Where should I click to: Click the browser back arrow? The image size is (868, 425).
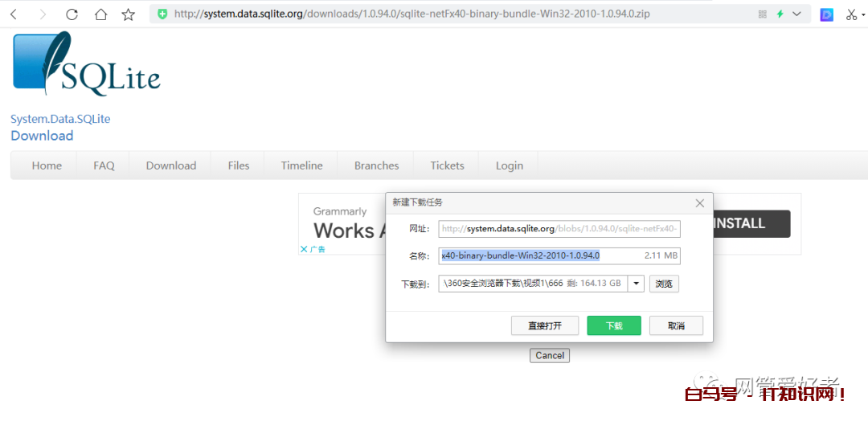tap(14, 14)
